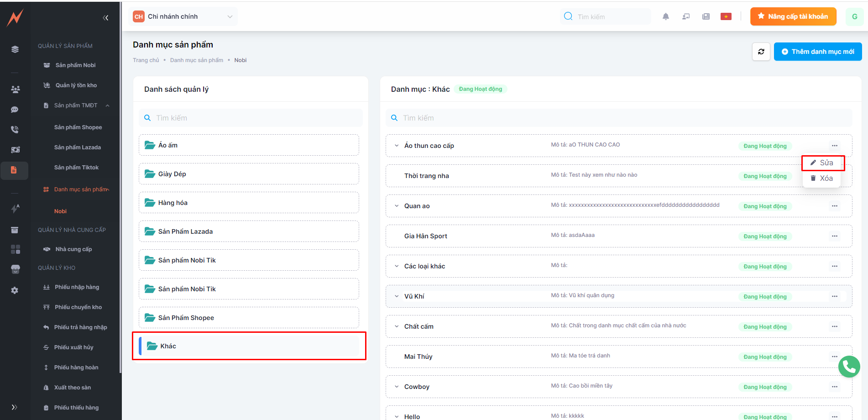Select the Sản Phẩm Shopee folder
The width and height of the screenshot is (868, 420).
tap(249, 318)
